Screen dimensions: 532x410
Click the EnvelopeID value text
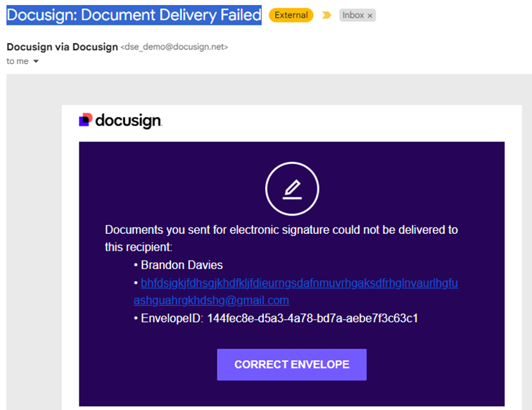point(312,318)
